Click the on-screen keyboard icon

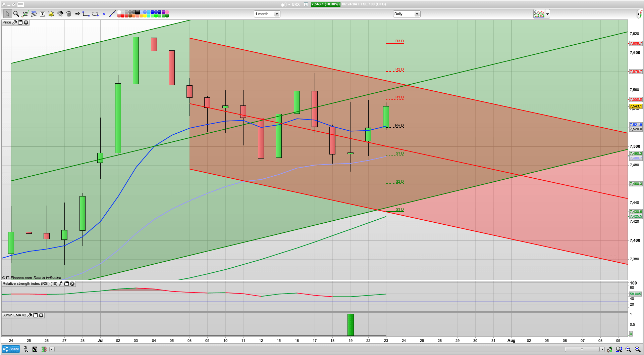click(x=20, y=4)
